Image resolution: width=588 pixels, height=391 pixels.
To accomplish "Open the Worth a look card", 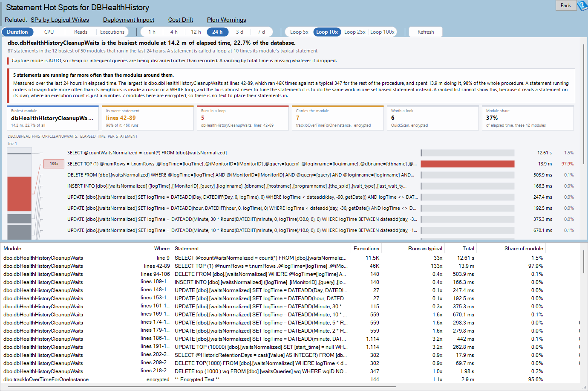I will [433, 118].
